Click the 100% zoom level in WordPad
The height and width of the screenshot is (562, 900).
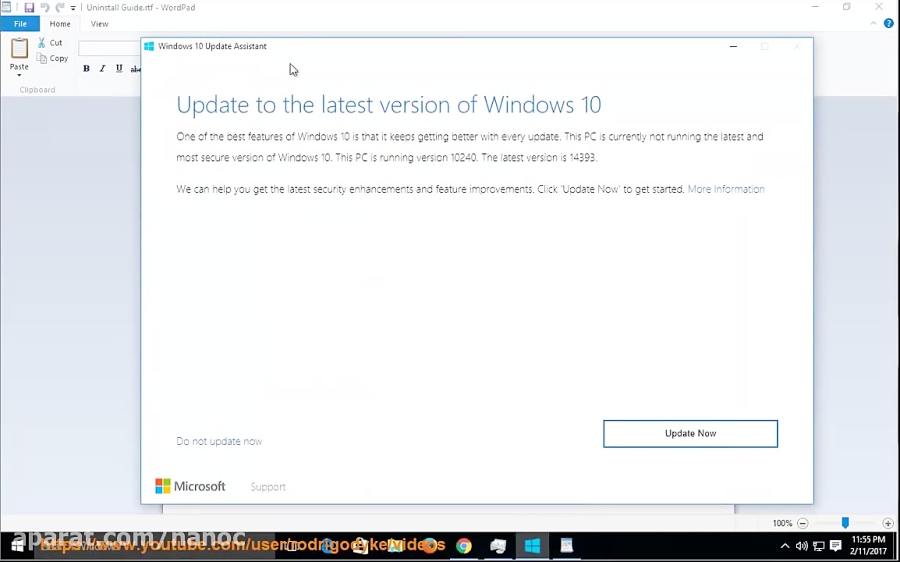[x=782, y=523]
